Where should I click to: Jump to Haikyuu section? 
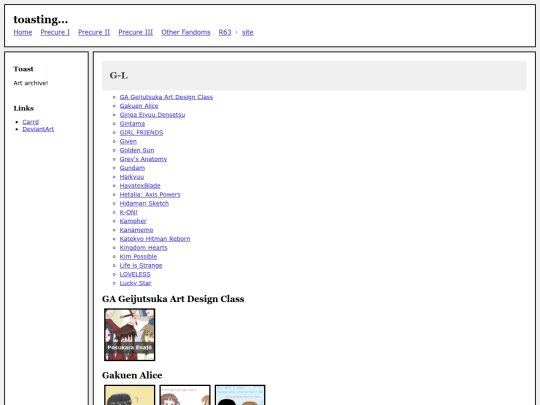pyautogui.click(x=132, y=177)
